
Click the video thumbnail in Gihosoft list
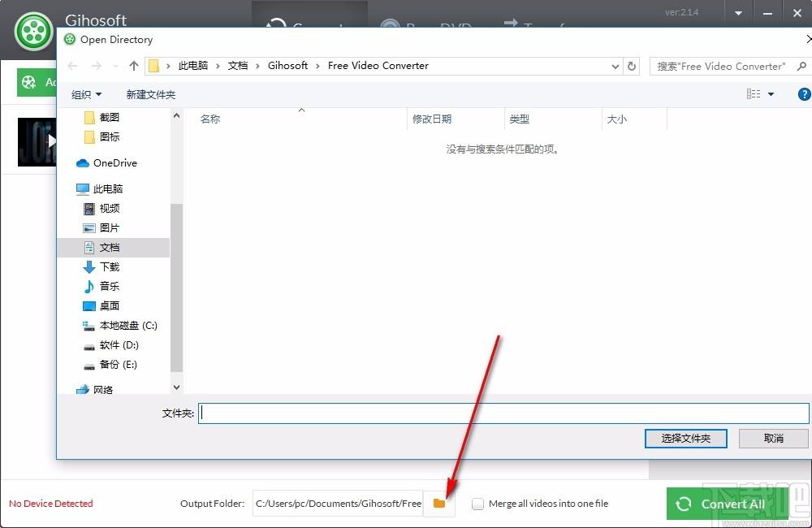37,142
